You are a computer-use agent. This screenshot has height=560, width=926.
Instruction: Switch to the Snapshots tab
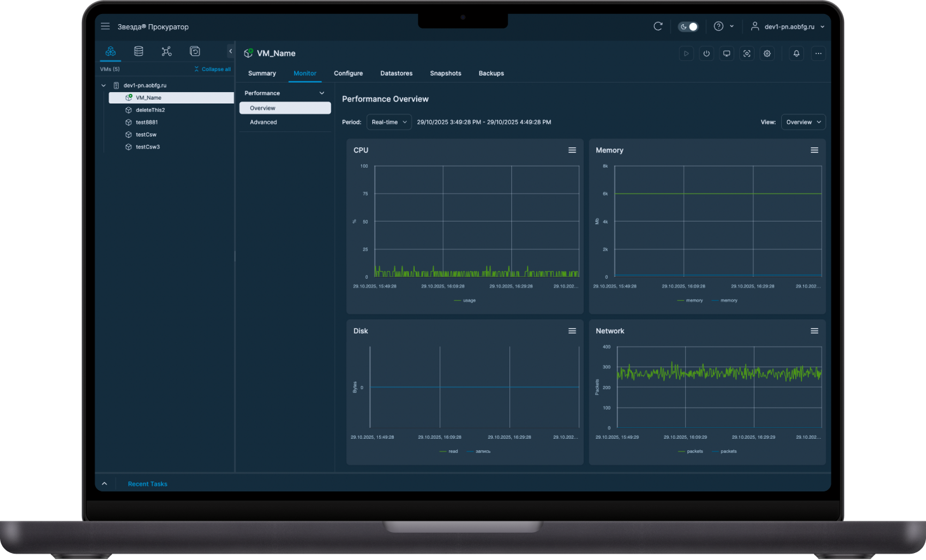[x=445, y=74]
